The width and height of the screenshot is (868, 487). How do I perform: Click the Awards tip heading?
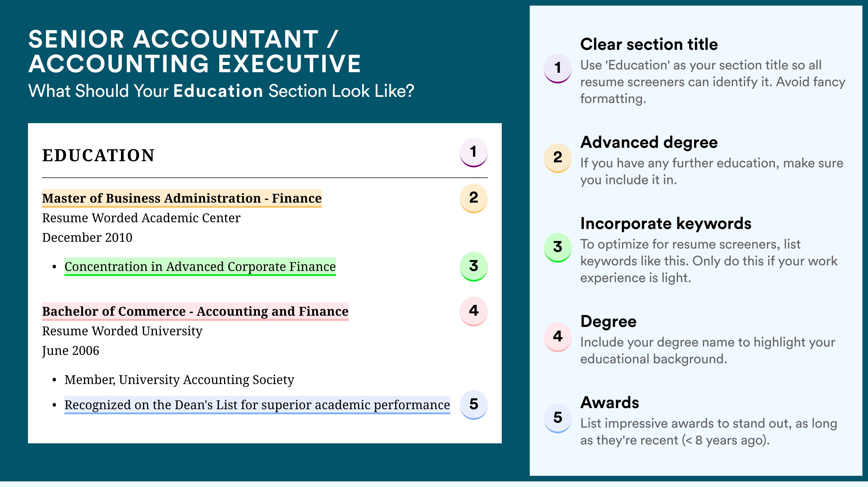click(x=610, y=402)
